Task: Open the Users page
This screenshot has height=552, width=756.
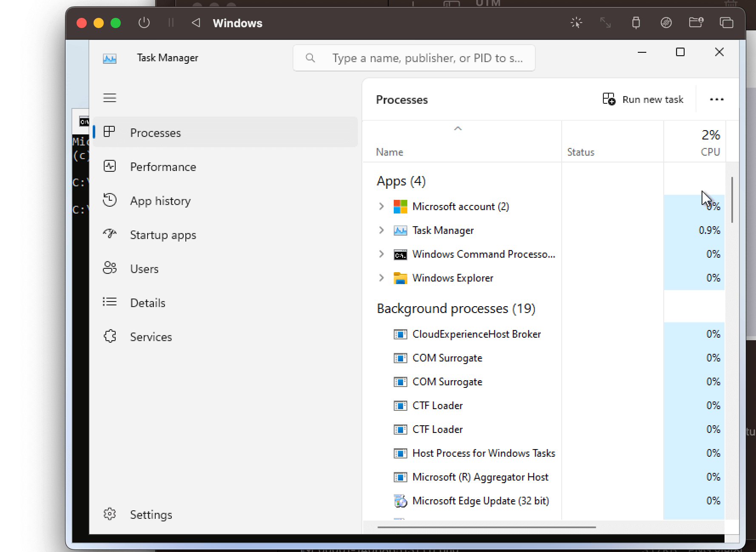Action: tap(225, 269)
